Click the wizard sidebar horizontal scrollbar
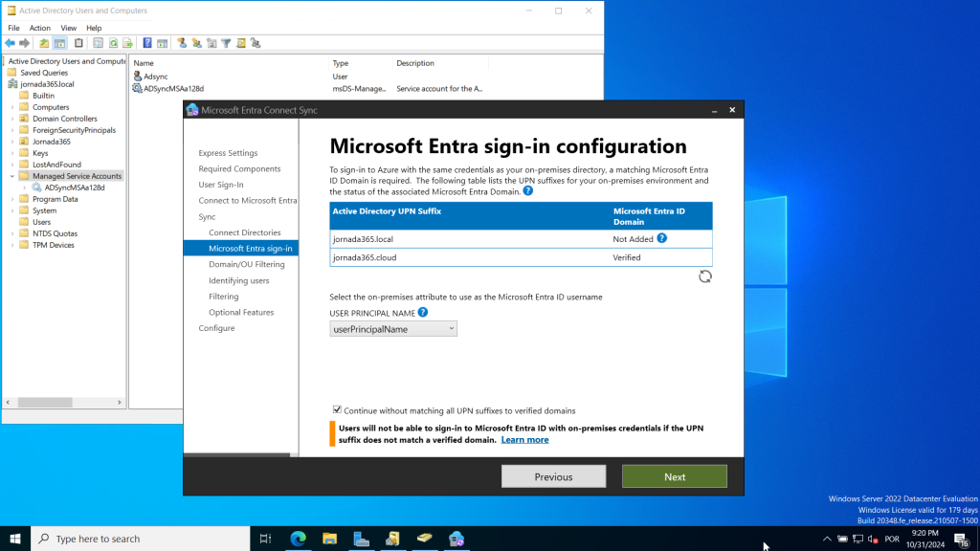Screen dimensions: 980x551 pyautogui.click(x=237, y=454)
